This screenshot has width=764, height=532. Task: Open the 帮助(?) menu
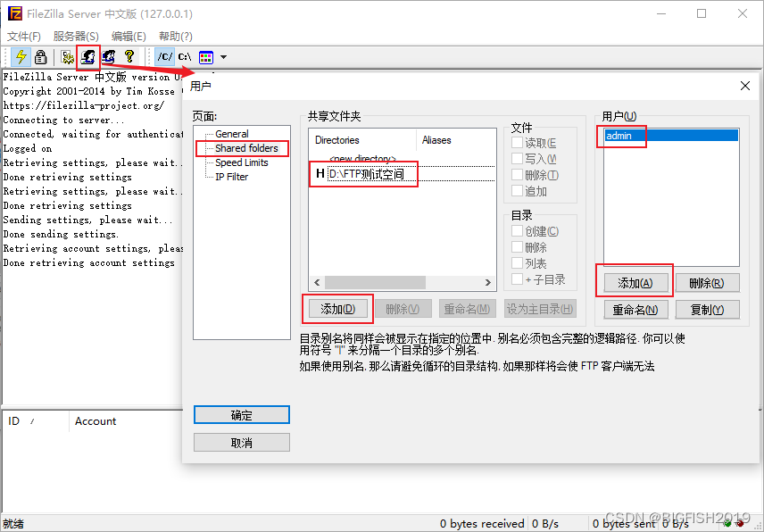coord(176,36)
